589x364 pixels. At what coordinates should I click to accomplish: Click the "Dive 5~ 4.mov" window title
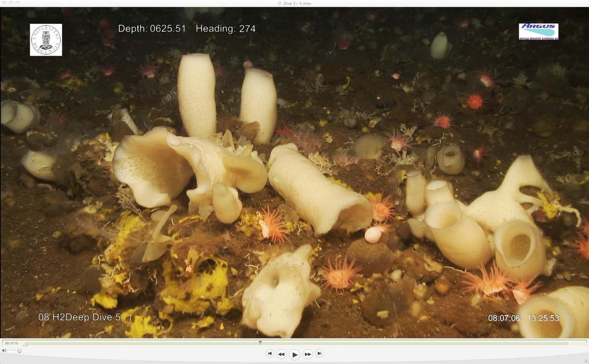[297, 3]
